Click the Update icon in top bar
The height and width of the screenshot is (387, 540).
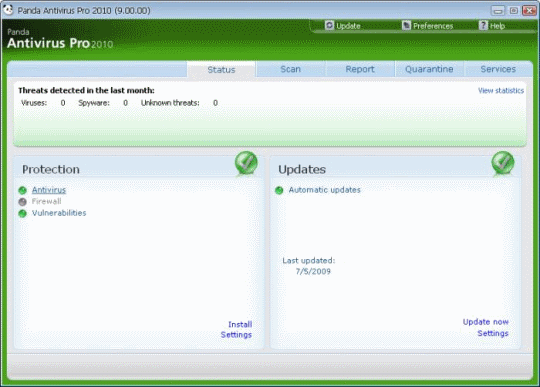point(329,25)
